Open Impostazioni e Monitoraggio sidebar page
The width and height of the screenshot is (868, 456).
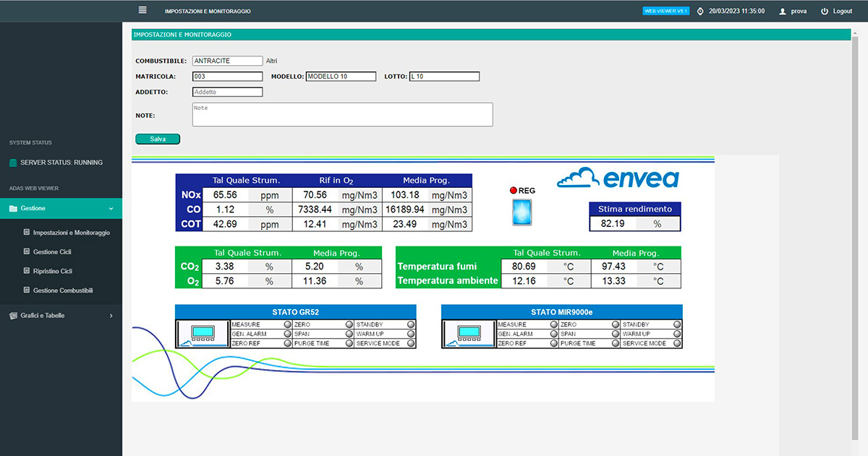(72, 233)
